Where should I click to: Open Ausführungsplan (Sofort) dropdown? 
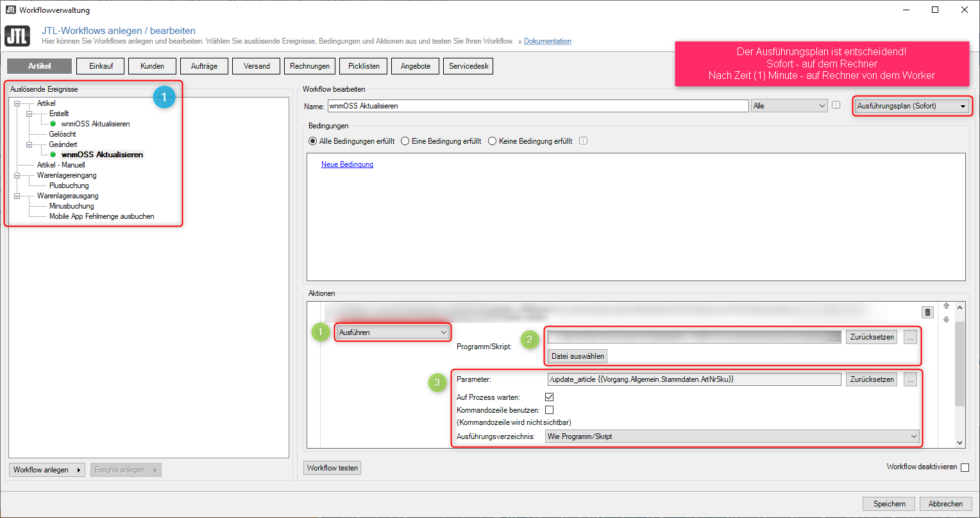912,106
